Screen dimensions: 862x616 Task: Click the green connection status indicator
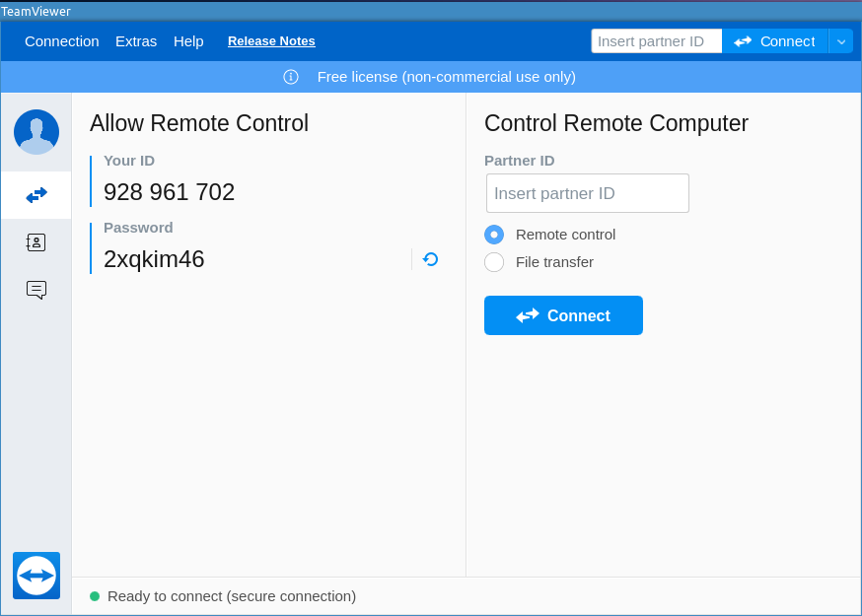[x=95, y=596]
